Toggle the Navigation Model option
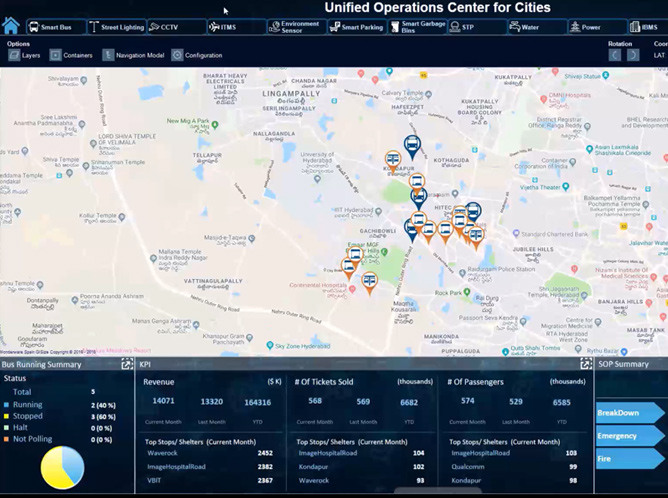This screenshot has width=668, height=498. tap(135, 55)
